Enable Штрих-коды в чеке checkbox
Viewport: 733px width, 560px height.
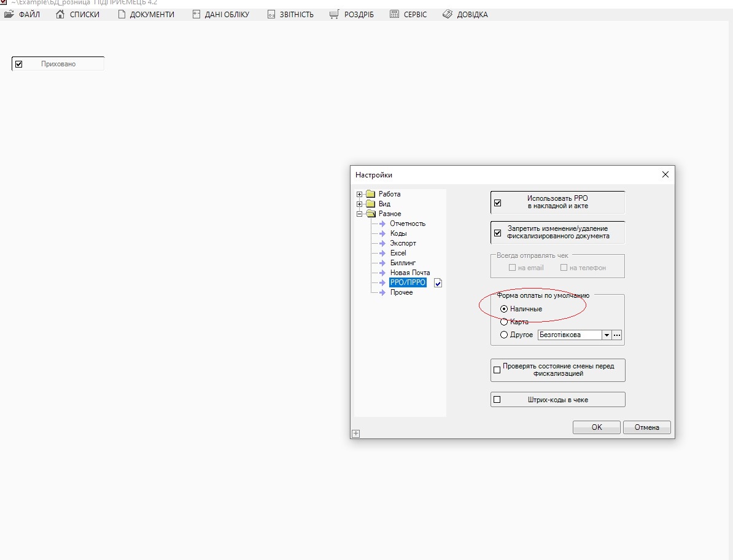coord(497,400)
